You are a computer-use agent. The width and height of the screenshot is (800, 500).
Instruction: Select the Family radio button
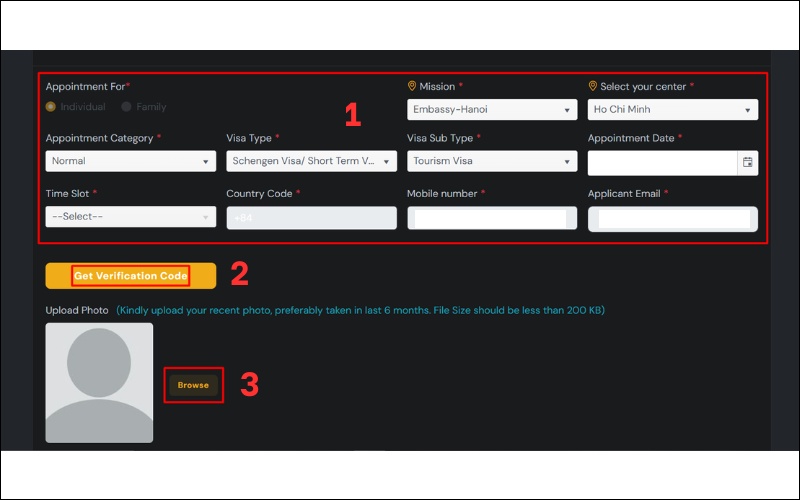pos(126,107)
